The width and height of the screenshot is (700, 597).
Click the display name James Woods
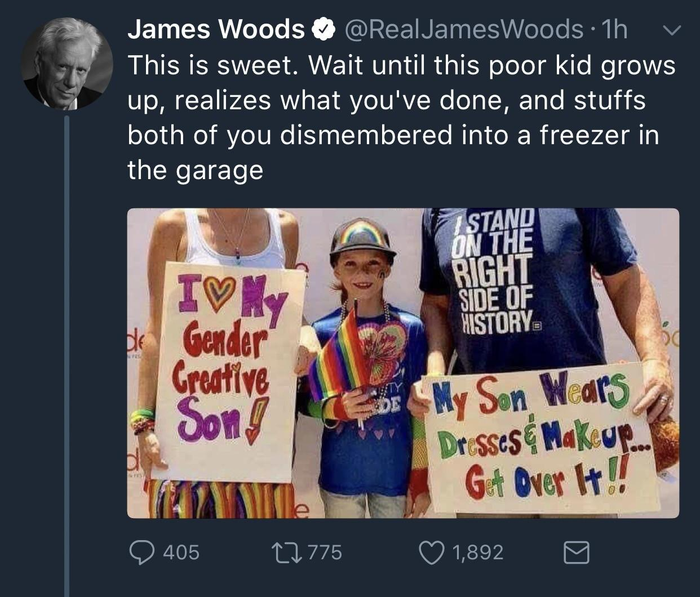click(x=216, y=29)
